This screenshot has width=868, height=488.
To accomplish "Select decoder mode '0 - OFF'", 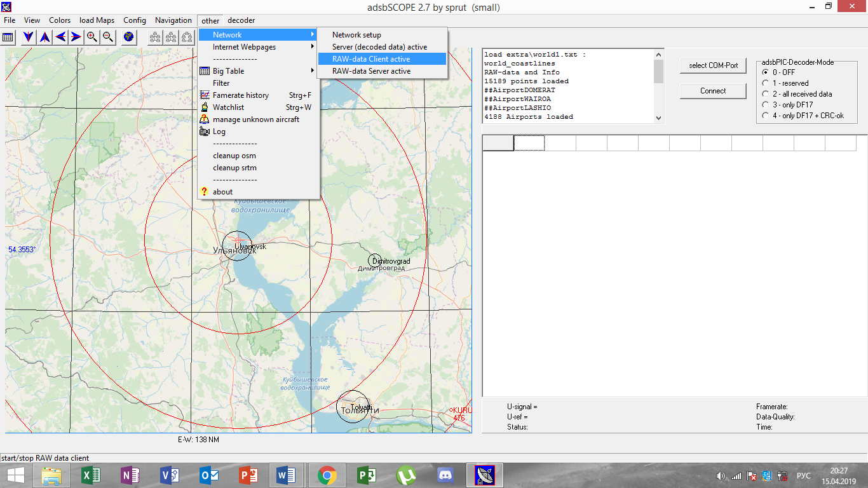I will coord(766,72).
